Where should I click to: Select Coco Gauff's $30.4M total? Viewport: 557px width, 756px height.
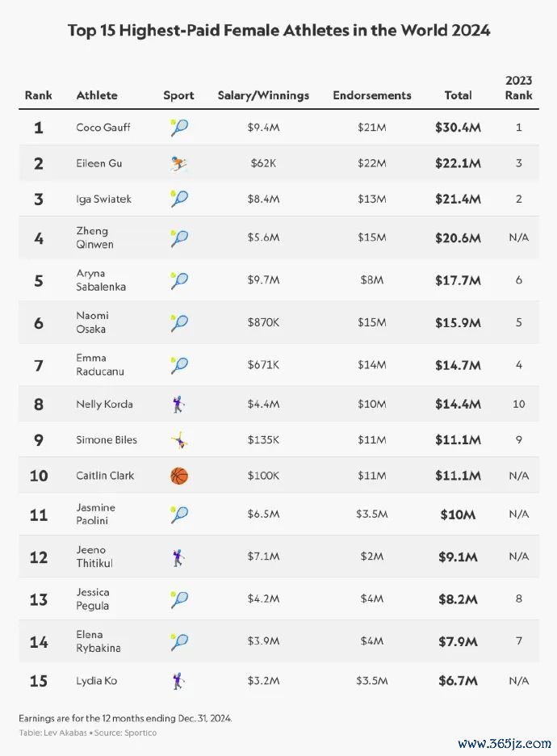[458, 128]
